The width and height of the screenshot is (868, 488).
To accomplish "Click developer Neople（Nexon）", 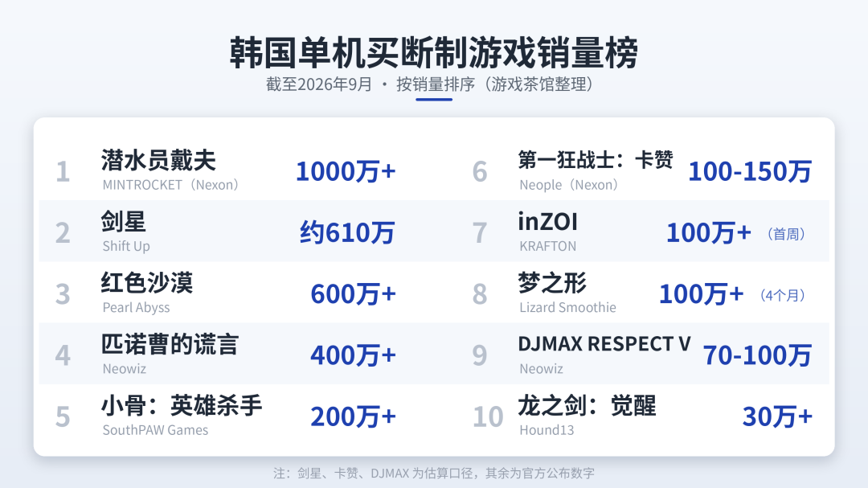I will (568, 185).
